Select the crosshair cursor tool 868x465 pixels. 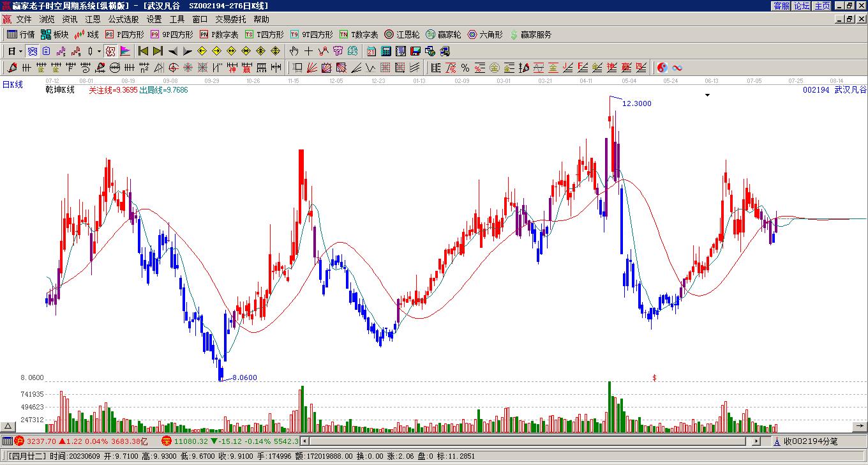308,51
